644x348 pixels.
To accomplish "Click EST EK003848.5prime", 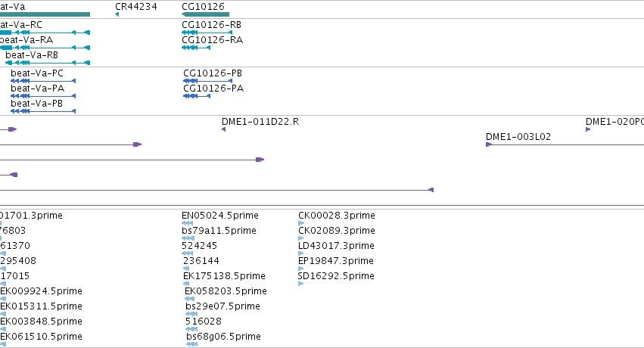I will [41, 322].
